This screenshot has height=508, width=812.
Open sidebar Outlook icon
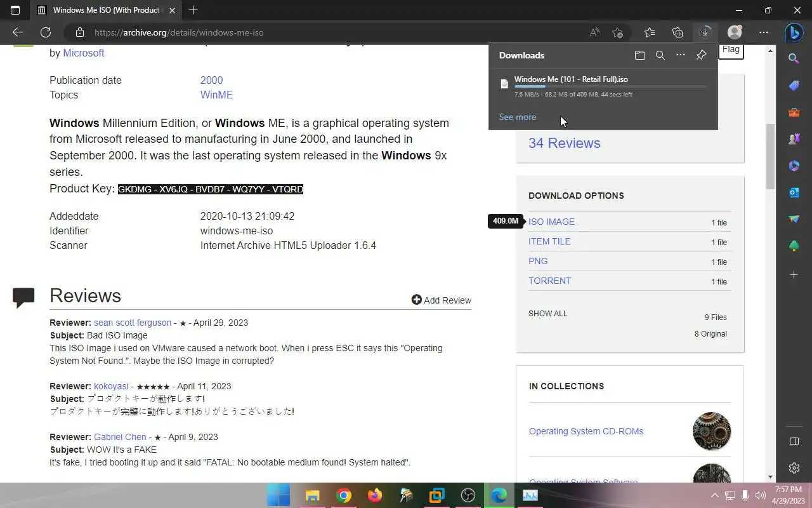point(794,192)
